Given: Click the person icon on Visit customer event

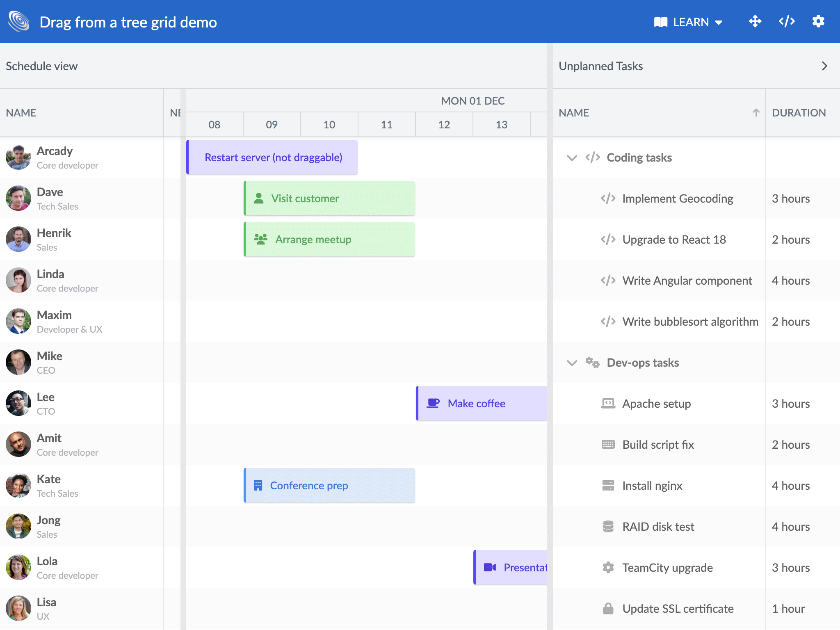Looking at the screenshot, I should click(258, 198).
